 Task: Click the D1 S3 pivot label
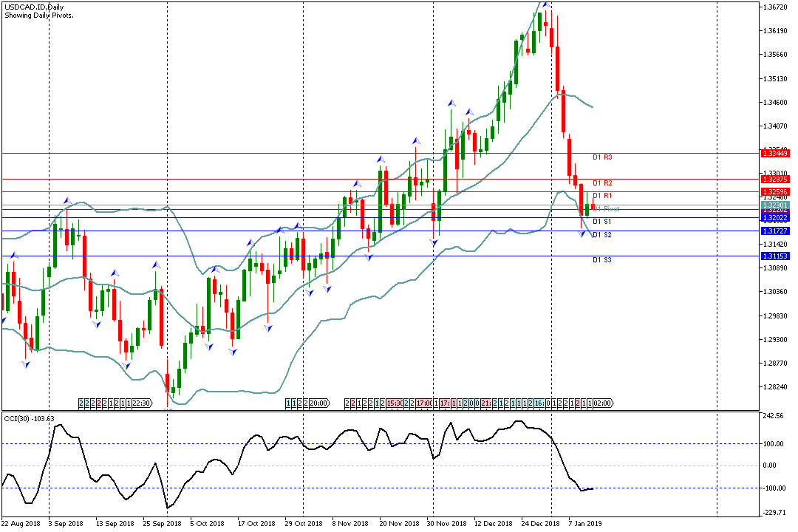pos(602,260)
